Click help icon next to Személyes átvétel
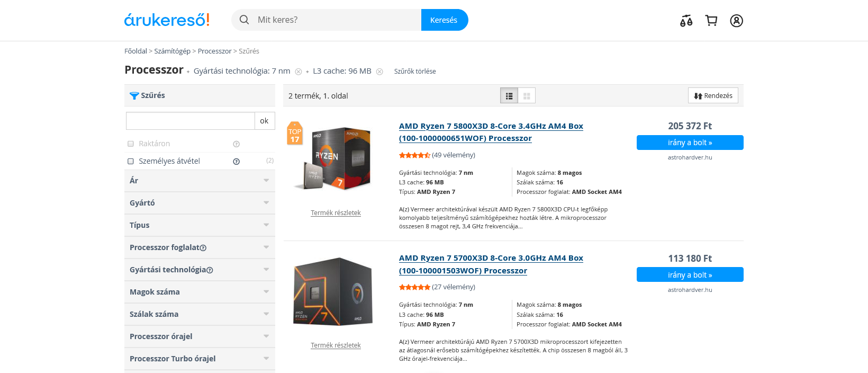 (237, 162)
